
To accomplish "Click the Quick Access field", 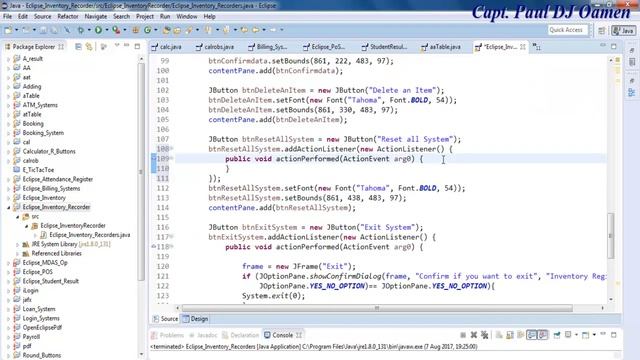I will (567, 30).
